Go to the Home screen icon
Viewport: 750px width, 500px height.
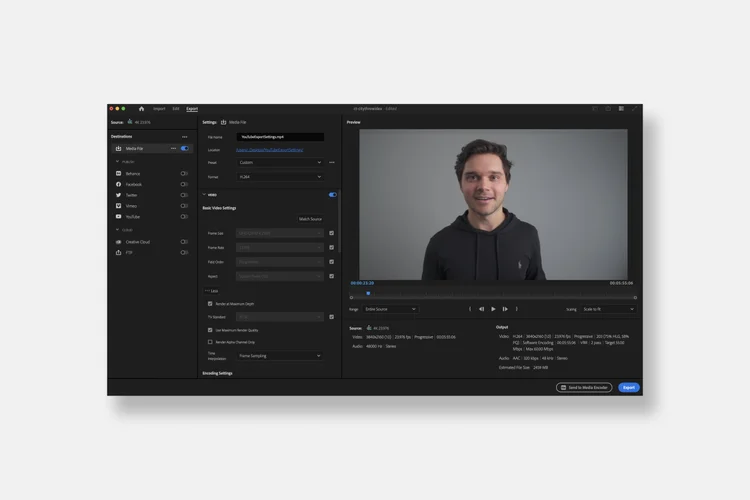click(x=141, y=109)
